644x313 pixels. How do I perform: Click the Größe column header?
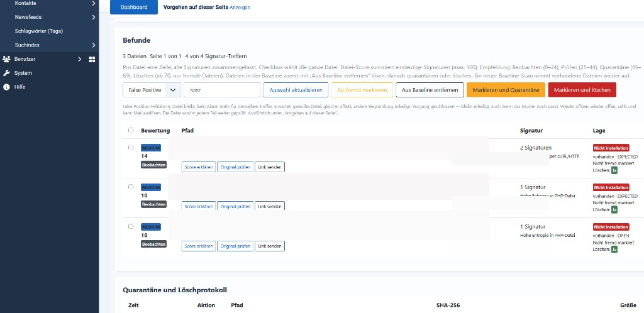pyautogui.click(x=628, y=305)
